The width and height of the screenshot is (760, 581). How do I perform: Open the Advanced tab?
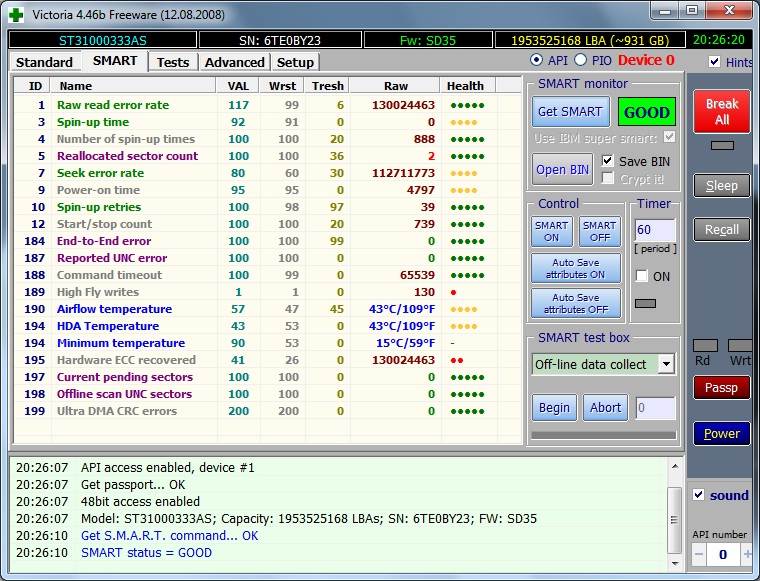coord(234,62)
